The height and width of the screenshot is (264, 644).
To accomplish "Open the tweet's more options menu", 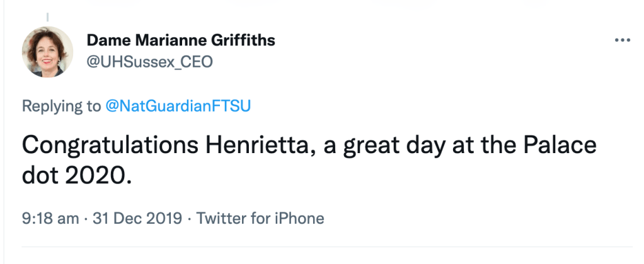I will [622, 40].
